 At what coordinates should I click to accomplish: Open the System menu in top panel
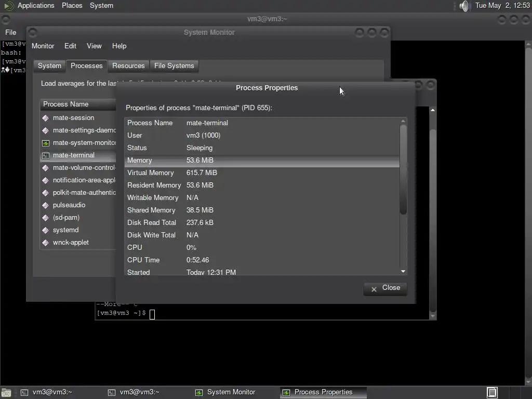pyautogui.click(x=101, y=5)
